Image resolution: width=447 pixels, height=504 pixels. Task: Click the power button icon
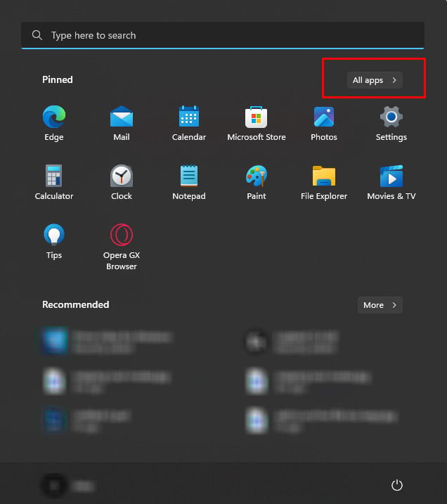click(x=397, y=485)
